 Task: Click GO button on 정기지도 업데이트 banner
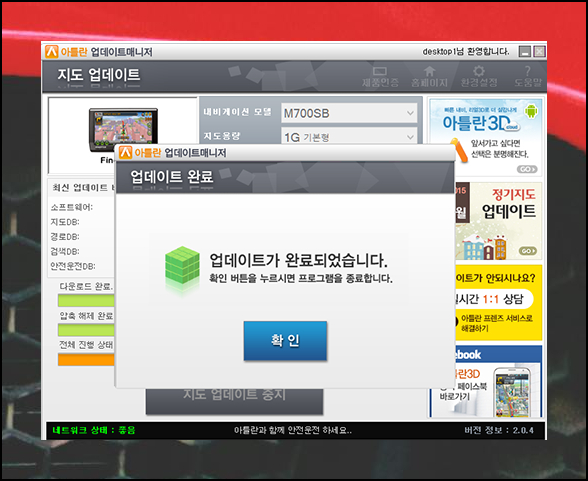pyautogui.click(x=528, y=251)
